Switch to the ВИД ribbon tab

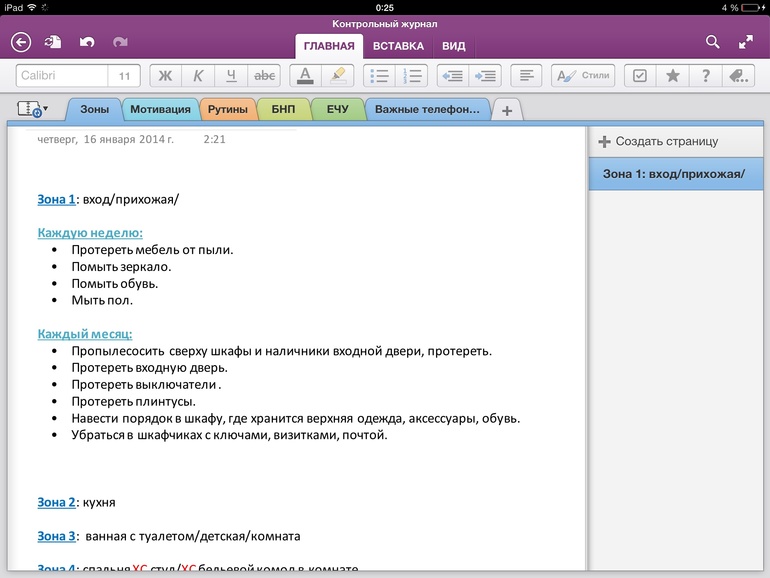pyautogui.click(x=453, y=46)
